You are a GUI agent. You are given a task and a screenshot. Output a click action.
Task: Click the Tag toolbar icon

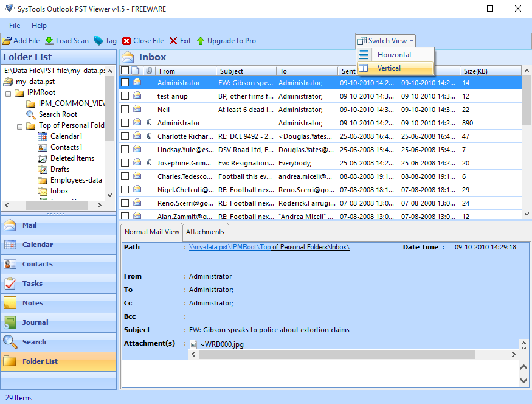point(98,41)
